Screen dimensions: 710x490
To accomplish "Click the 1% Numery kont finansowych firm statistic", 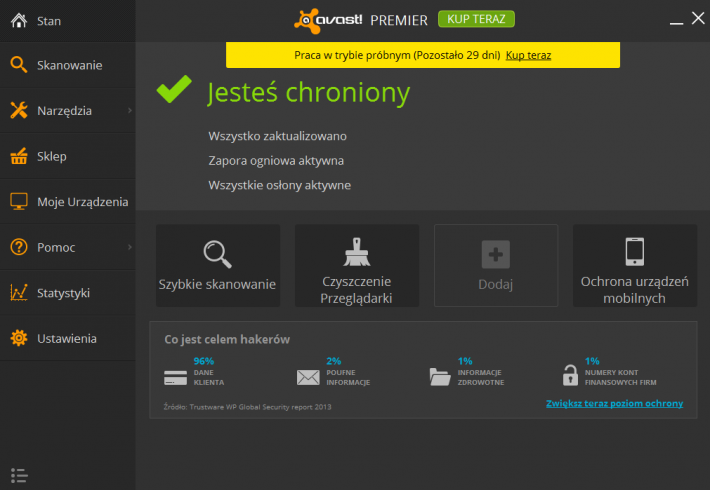I will pyautogui.click(x=609, y=371).
